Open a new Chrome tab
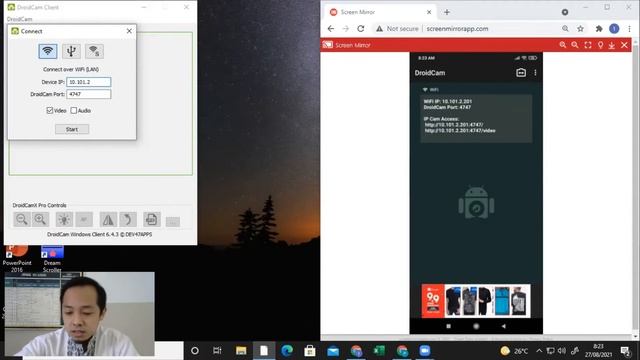 (x=447, y=12)
